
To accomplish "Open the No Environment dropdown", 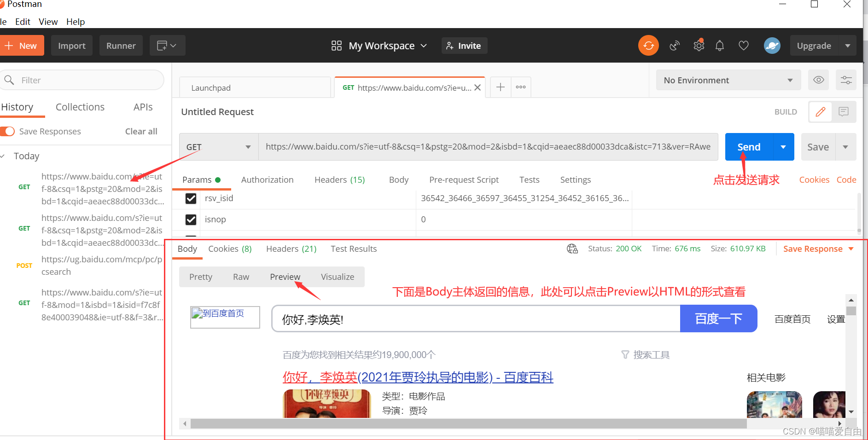I will pyautogui.click(x=728, y=80).
